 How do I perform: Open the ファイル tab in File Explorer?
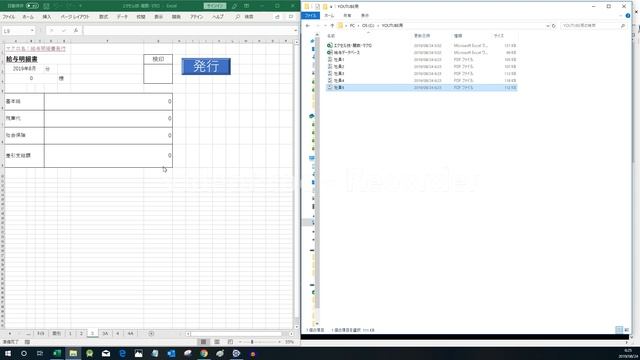click(311, 16)
